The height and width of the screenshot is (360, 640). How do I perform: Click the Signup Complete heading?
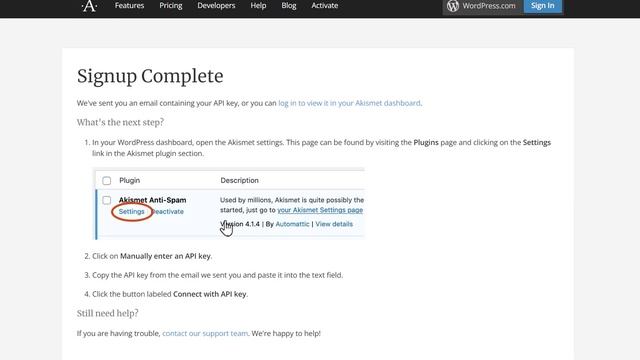[x=150, y=76]
